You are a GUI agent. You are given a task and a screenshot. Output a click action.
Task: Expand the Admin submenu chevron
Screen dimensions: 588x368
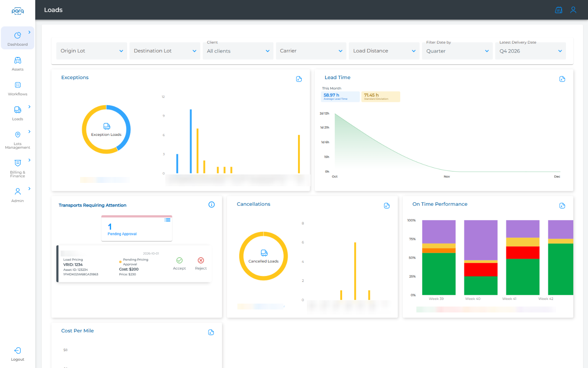coord(29,189)
